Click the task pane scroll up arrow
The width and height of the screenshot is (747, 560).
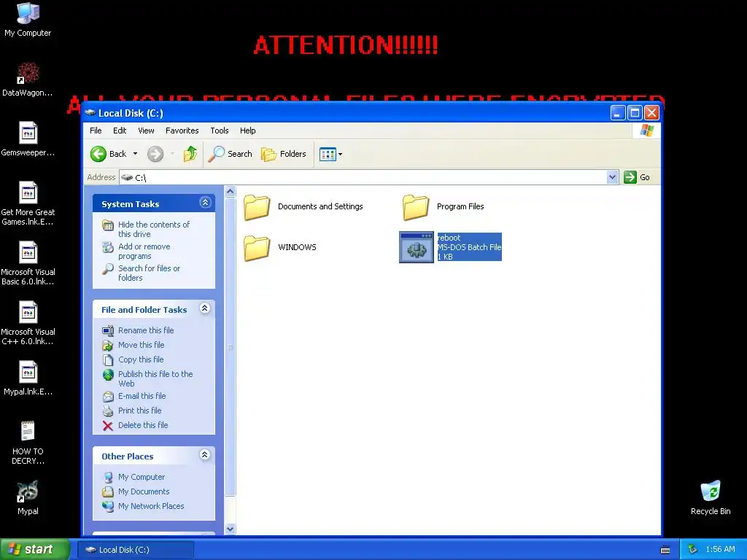(x=230, y=192)
